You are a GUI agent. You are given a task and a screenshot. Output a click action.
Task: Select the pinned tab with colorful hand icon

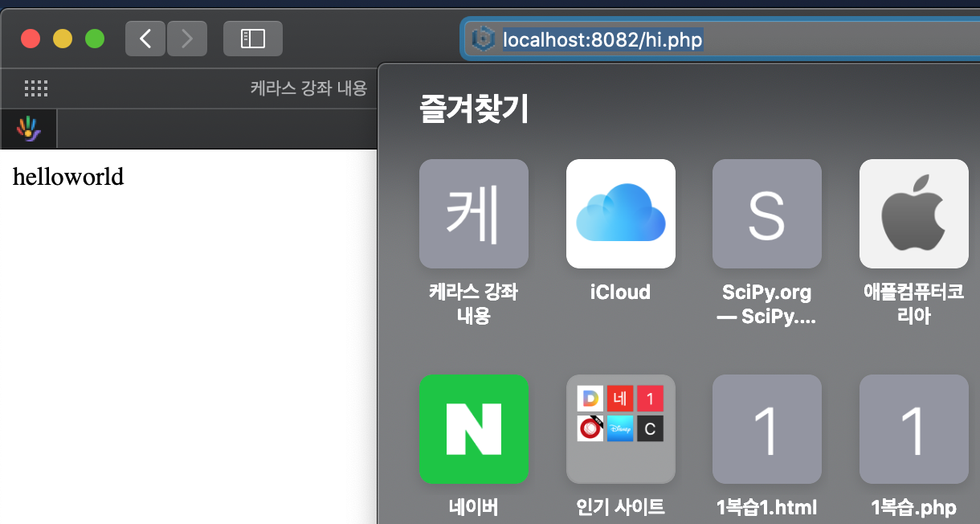28,129
